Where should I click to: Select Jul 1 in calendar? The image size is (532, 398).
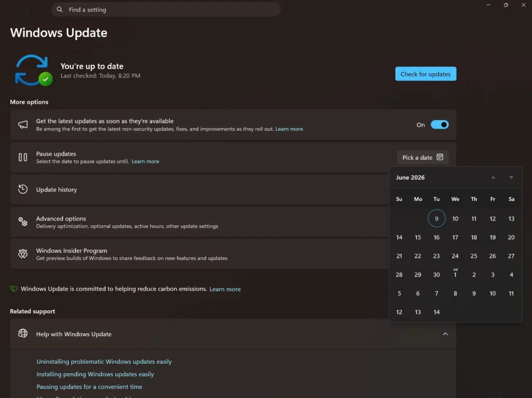455,274
